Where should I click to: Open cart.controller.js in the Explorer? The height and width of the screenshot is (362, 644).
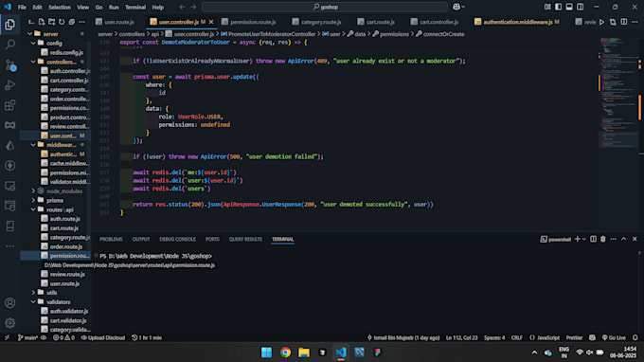point(65,81)
